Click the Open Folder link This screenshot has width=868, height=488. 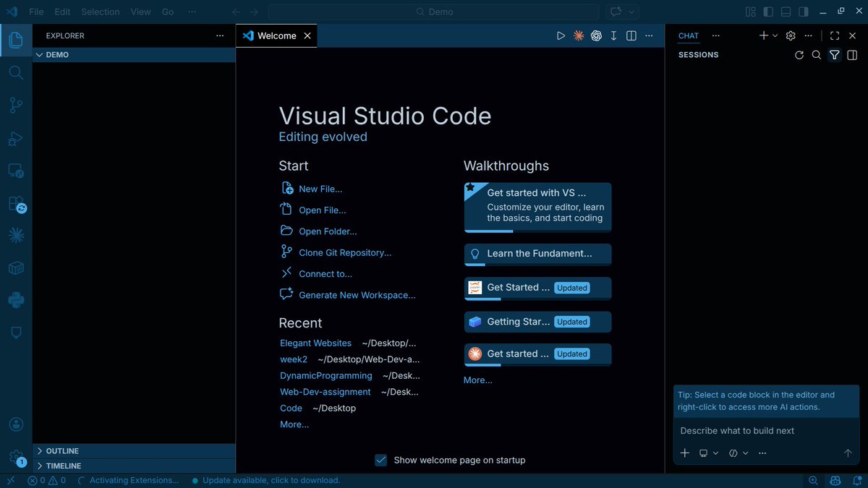tap(328, 231)
